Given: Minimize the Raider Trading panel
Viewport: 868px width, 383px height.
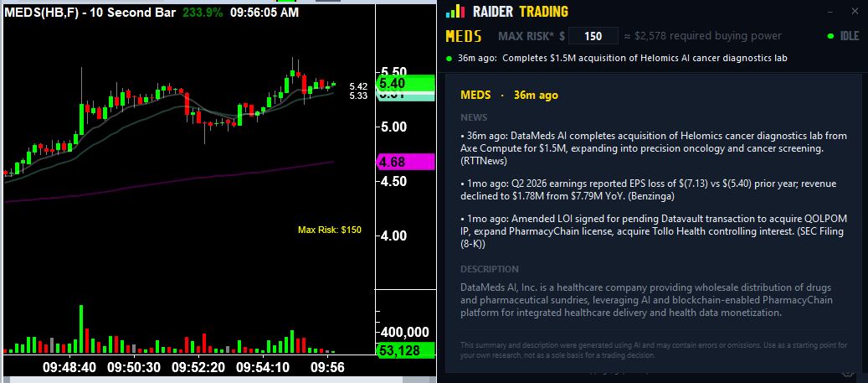Looking at the screenshot, I should tap(829, 11).
